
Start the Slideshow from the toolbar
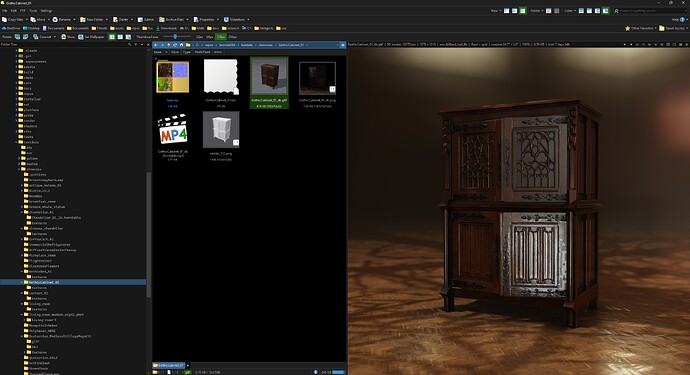[x=235, y=19]
